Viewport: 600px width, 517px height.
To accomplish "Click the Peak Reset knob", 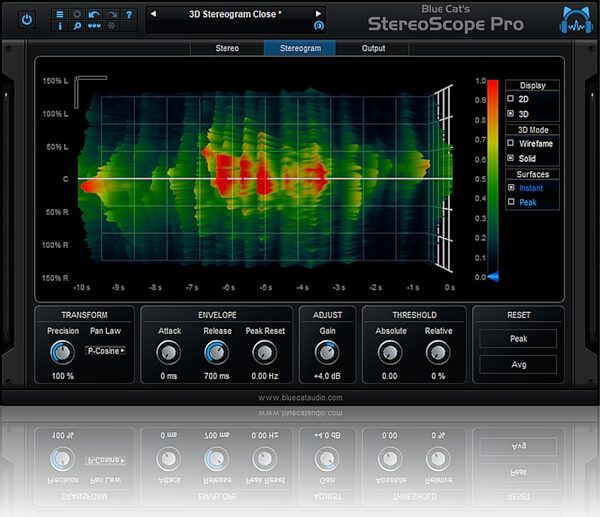I will point(264,352).
